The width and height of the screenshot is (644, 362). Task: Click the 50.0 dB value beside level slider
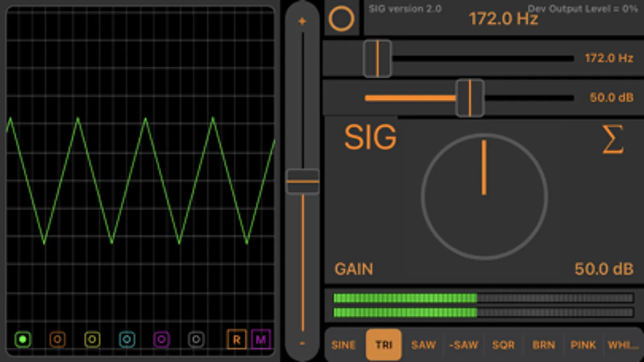click(x=611, y=97)
